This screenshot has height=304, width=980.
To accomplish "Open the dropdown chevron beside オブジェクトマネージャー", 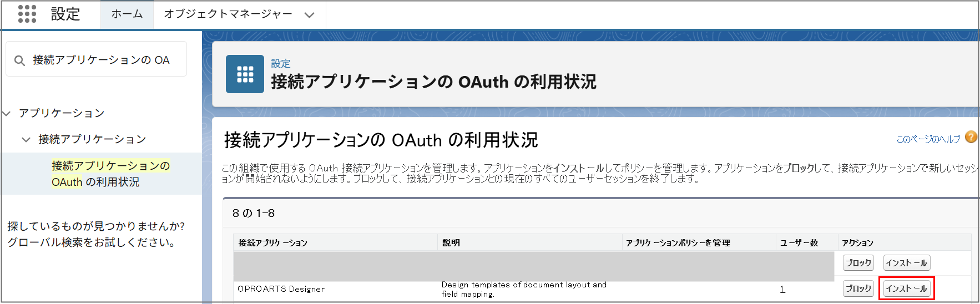I will click(310, 15).
